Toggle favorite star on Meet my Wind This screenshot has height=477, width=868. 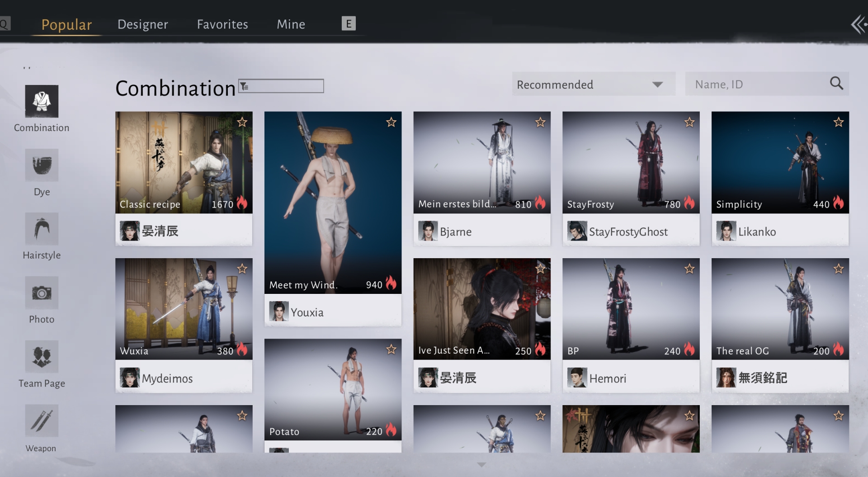391,122
